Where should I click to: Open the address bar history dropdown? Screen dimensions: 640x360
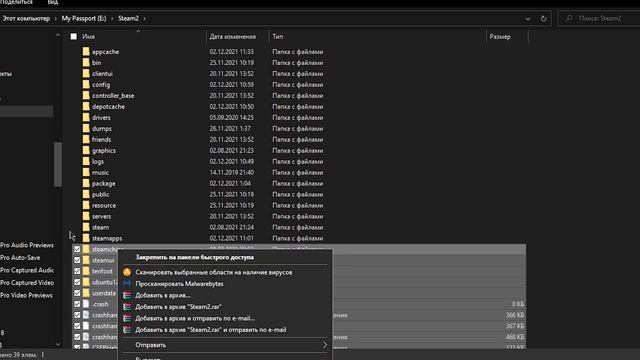coord(528,19)
